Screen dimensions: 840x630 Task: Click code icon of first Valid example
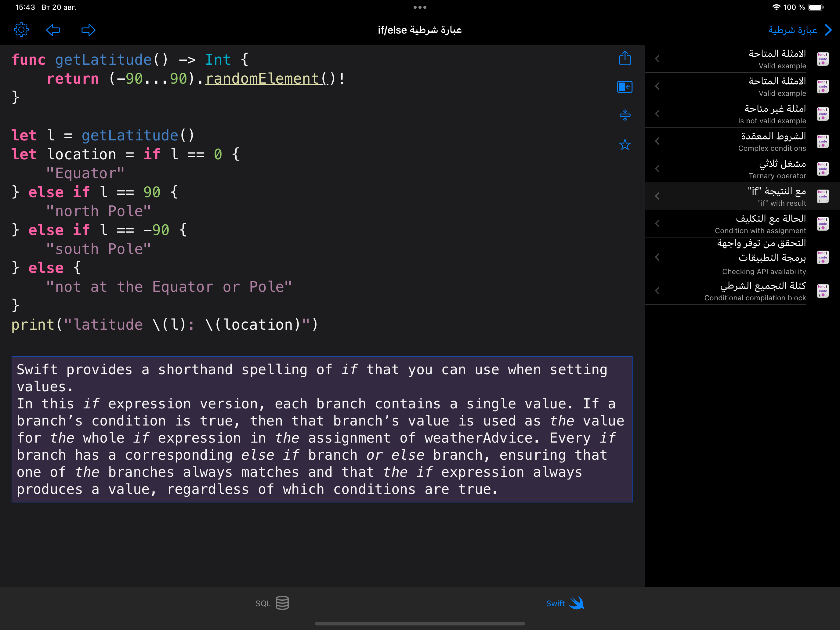(823, 59)
